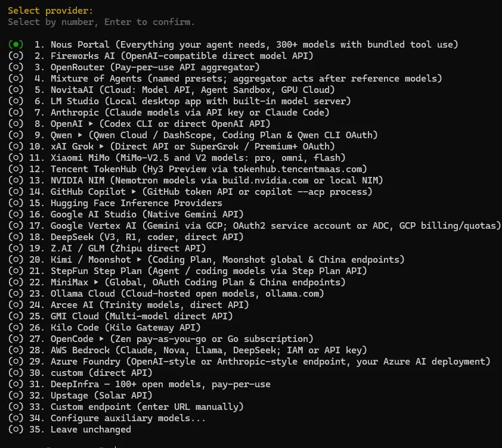Select the Leave unchanged radio option
Screen dimensions: 502x448
[16, 430]
